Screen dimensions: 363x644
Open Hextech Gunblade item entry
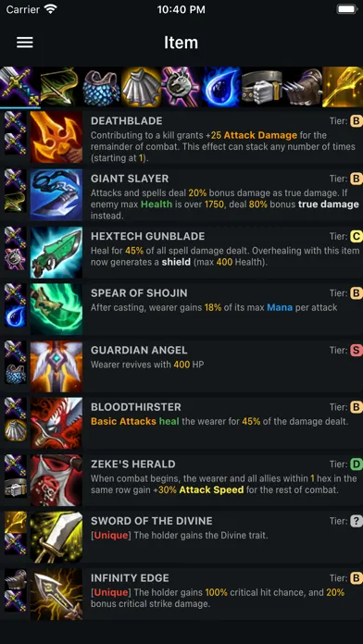[x=181, y=252]
